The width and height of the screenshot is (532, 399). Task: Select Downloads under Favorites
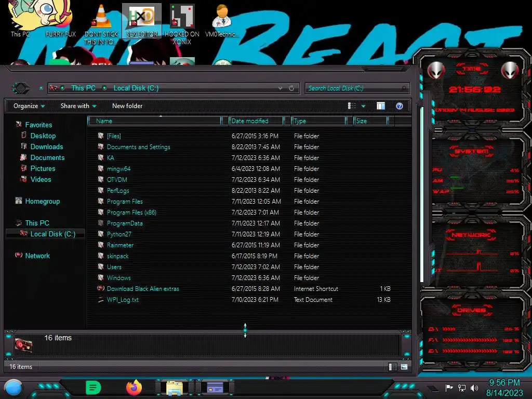point(46,147)
